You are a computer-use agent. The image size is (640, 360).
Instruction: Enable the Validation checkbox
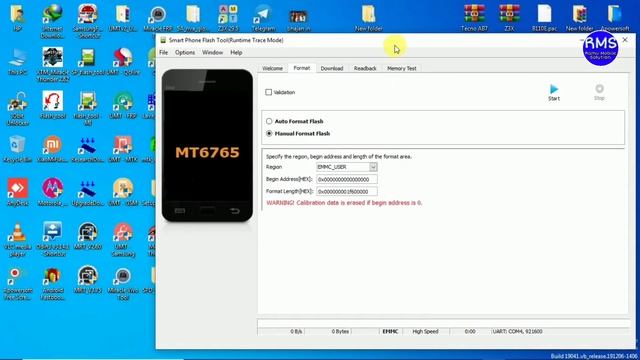pyautogui.click(x=269, y=92)
